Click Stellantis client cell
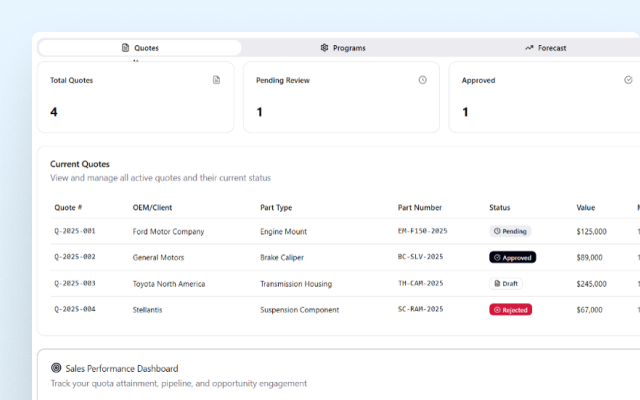 pos(147,310)
